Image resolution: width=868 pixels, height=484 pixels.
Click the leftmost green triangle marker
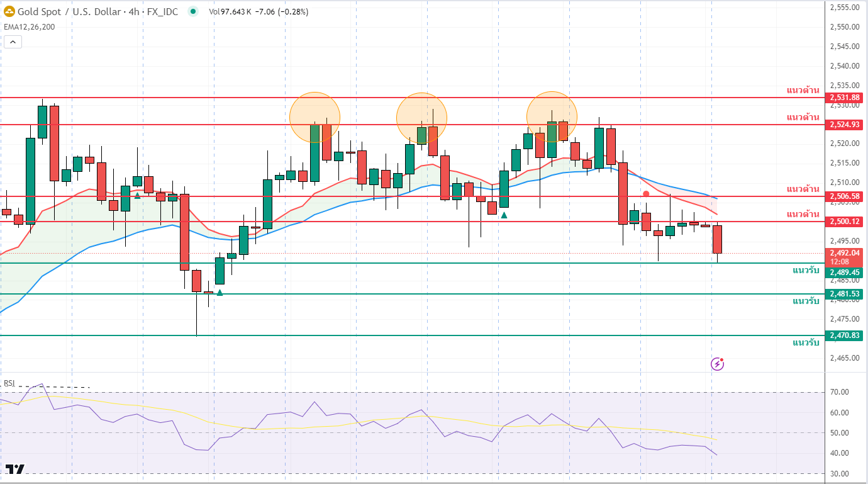click(137, 195)
